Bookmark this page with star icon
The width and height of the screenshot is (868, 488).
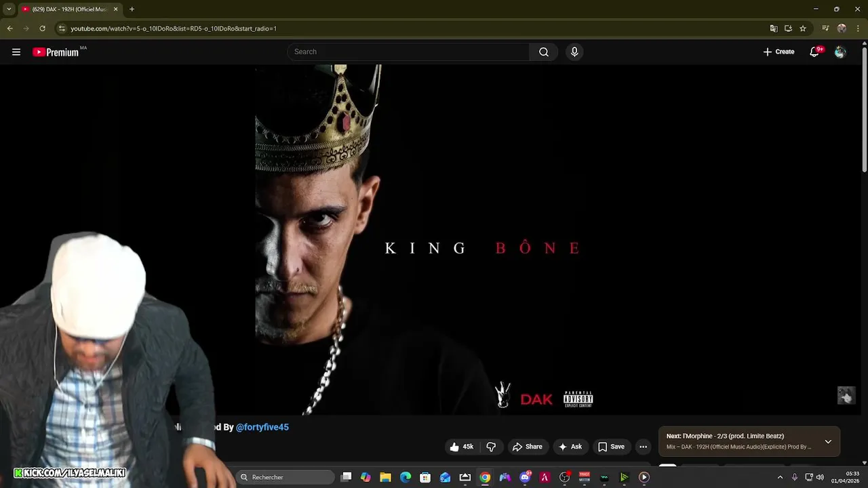pos(803,28)
